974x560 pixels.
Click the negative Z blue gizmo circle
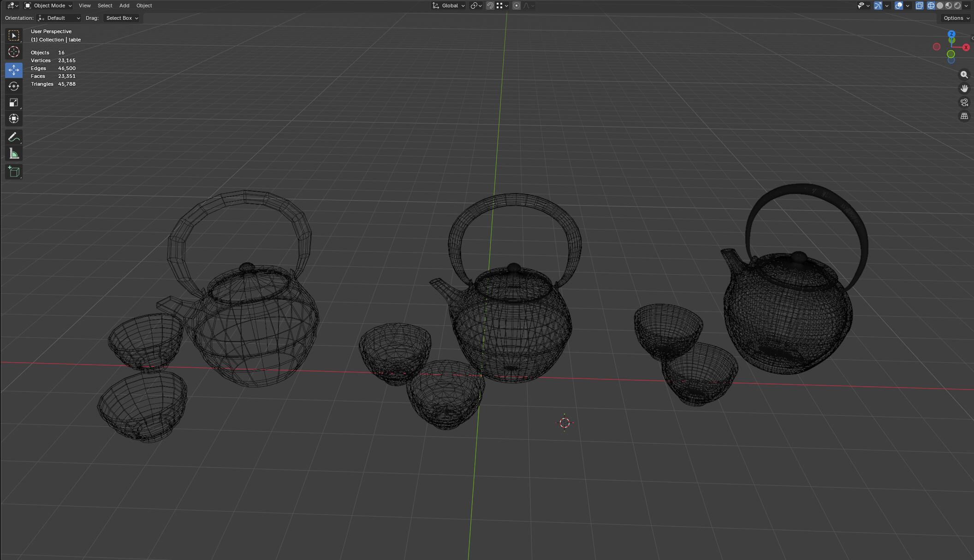coord(951,60)
